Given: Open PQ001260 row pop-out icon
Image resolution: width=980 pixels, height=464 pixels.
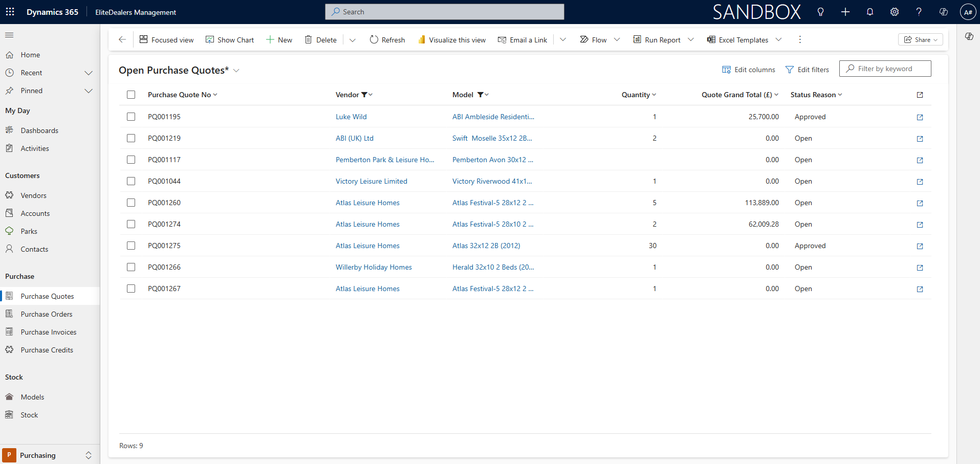Looking at the screenshot, I should (920, 203).
